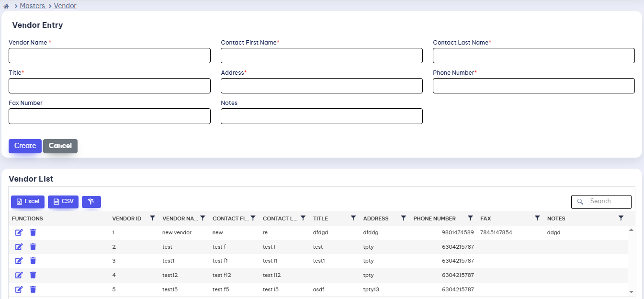644x299 pixels.
Task: Sort by the TITLE column header
Action: (321, 218)
